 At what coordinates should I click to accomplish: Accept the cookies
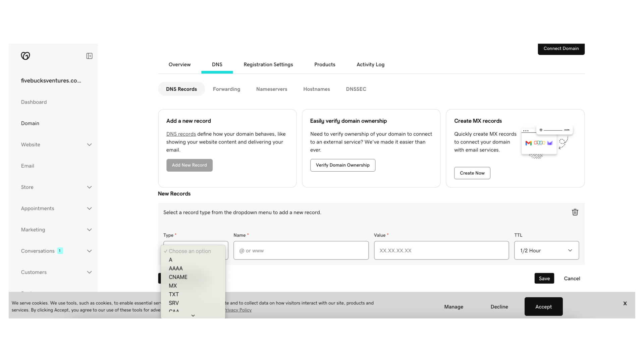(543, 307)
